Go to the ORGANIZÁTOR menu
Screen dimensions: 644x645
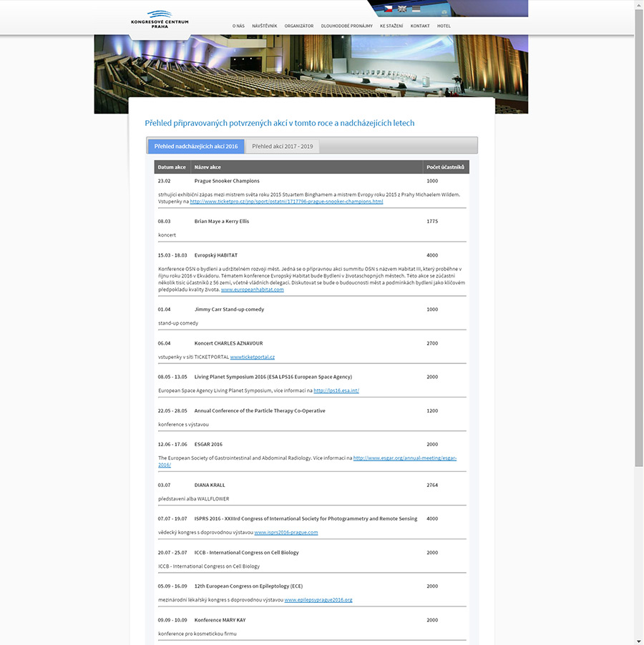(299, 26)
